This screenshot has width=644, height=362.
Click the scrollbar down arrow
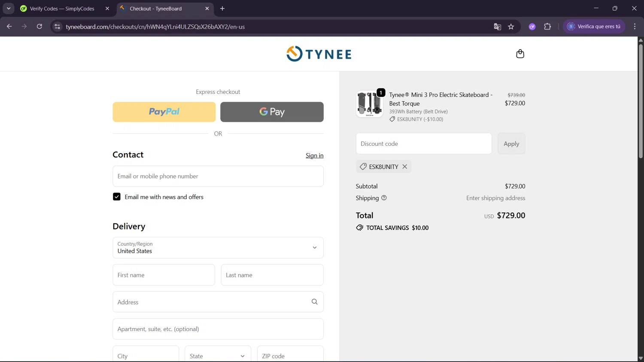tap(641, 358)
